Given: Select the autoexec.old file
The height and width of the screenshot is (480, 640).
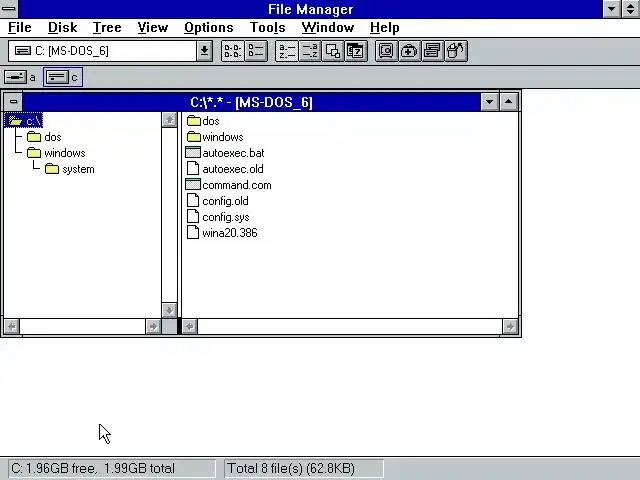Looking at the screenshot, I should click(x=225, y=169).
